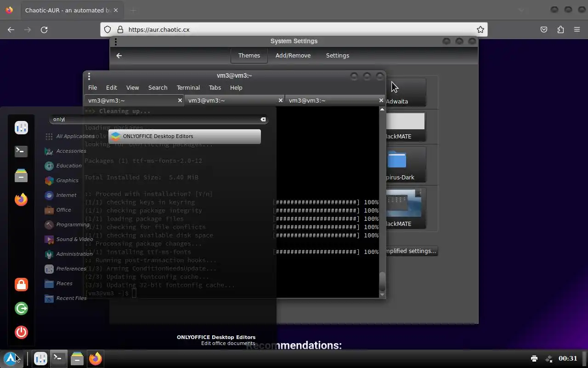Image resolution: width=588 pixels, height=368 pixels.
Task: Open new Firefox tab with plus
Action: (x=133, y=10)
